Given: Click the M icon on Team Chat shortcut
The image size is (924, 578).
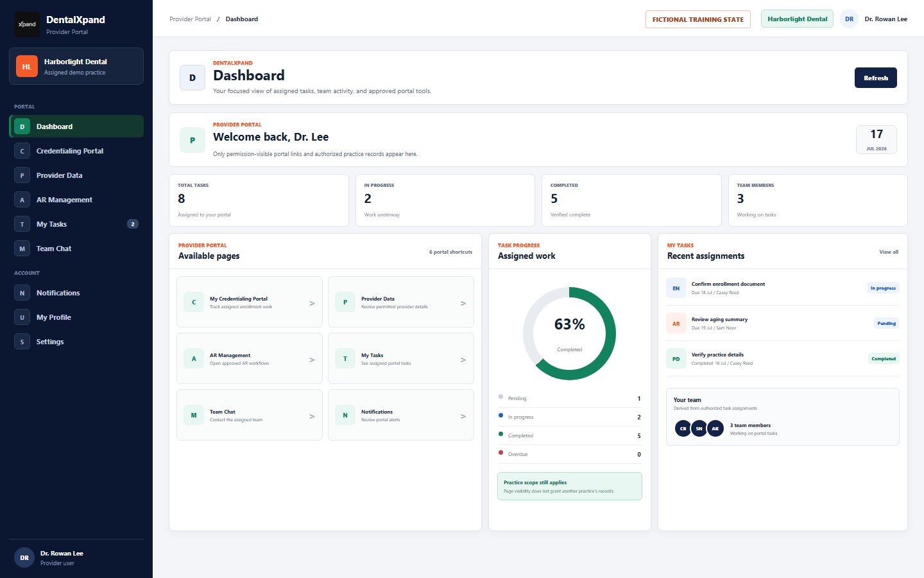Looking at the screenshot, I should pos(194,415).
